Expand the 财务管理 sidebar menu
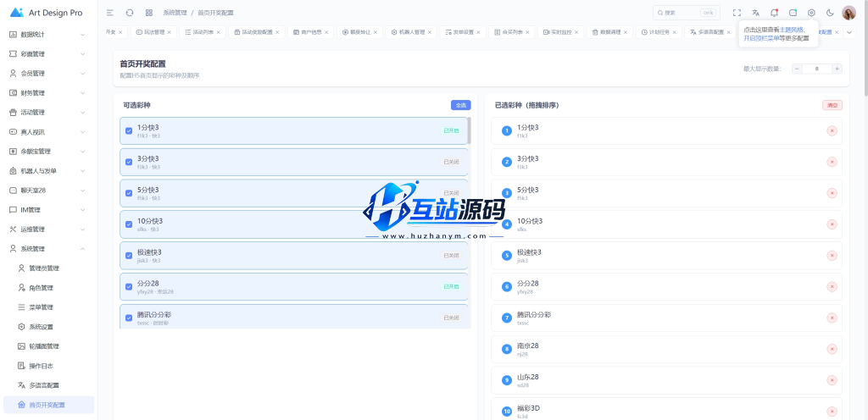The height and width of the screenshot is (420, 868). (x=48, y=93)
